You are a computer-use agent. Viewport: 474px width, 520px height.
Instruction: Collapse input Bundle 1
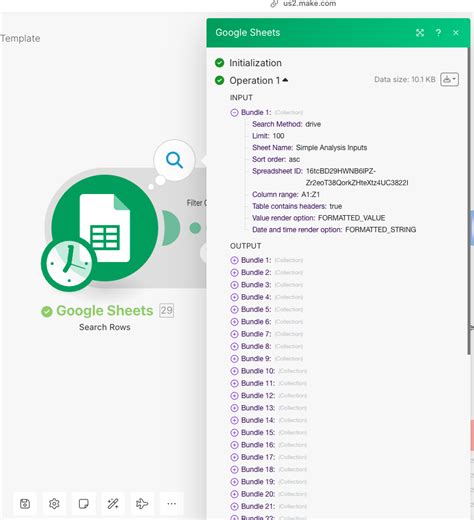[x=234, y=112]
